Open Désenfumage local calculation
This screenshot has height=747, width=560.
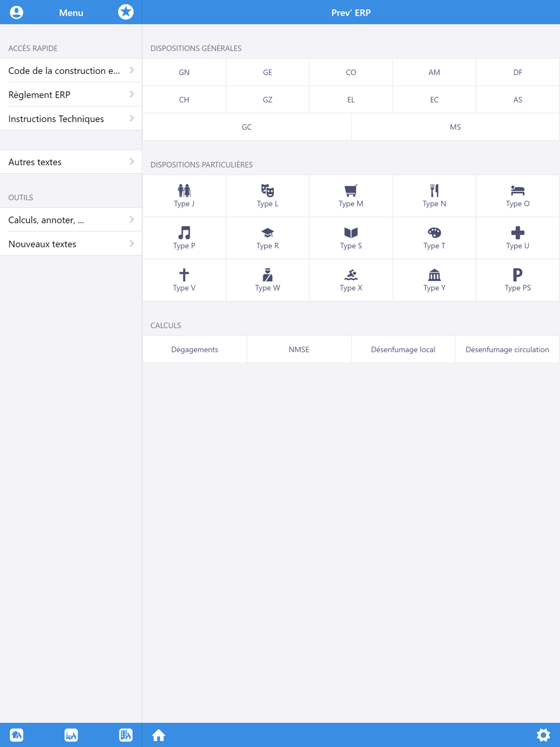tap(403, 349)
